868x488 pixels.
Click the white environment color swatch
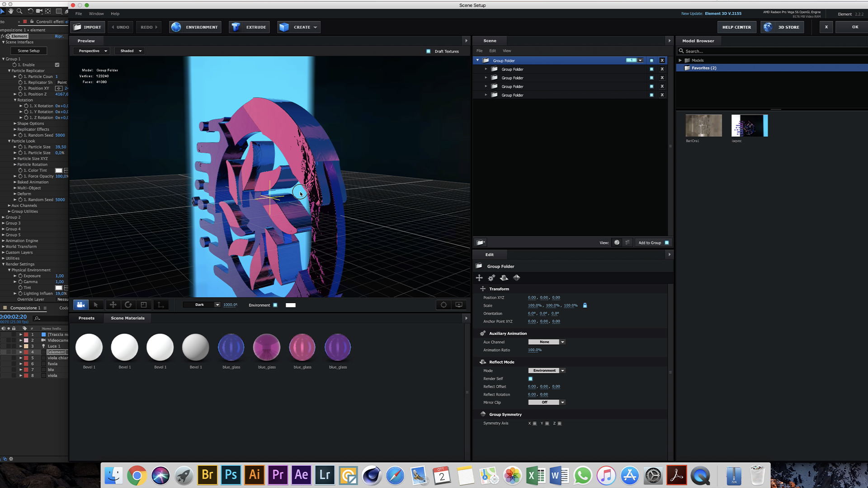pyautogui.click(x=291, y=305)
